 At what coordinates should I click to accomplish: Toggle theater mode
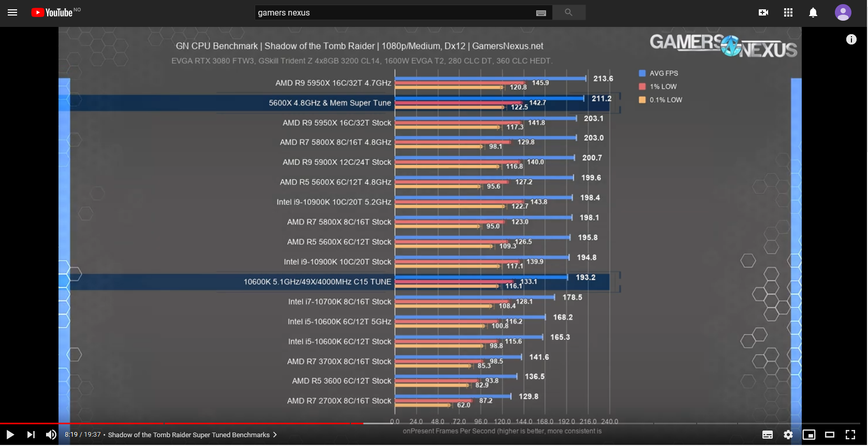pos(830,435)
